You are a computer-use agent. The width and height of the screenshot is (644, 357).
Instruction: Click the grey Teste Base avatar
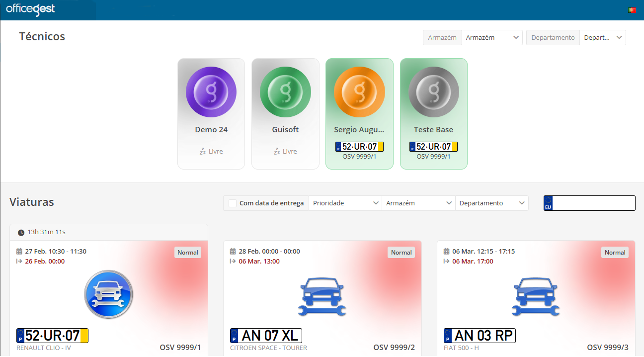[x=433, y=92]
